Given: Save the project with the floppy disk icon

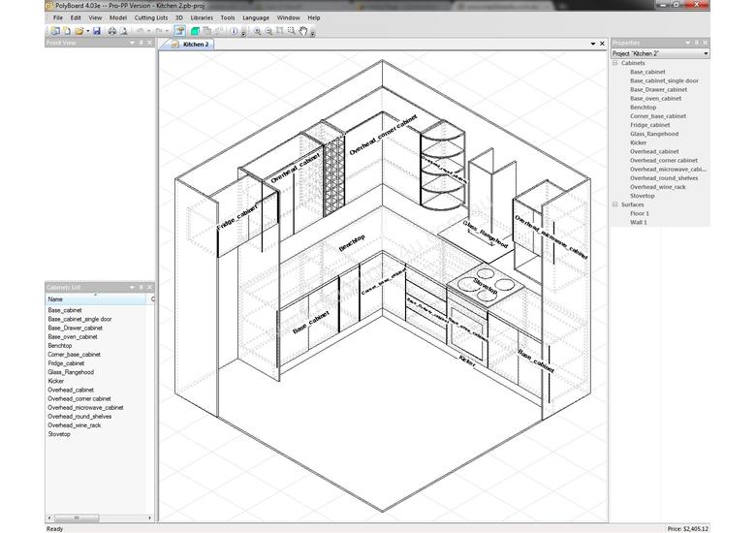Looking at the screenshot, I should click(96, 31).
